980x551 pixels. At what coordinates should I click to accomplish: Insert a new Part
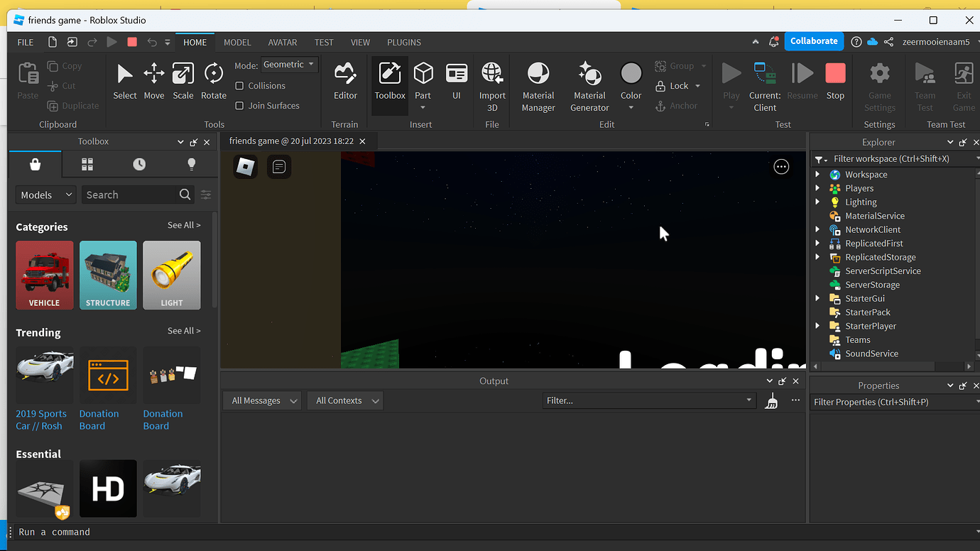tap(423, 78)
